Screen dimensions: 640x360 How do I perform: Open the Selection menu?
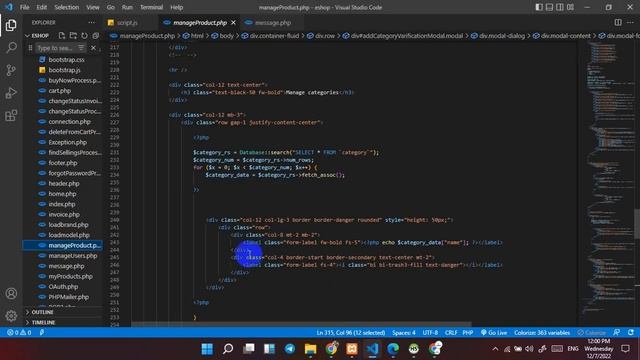[x=67, y=7]
